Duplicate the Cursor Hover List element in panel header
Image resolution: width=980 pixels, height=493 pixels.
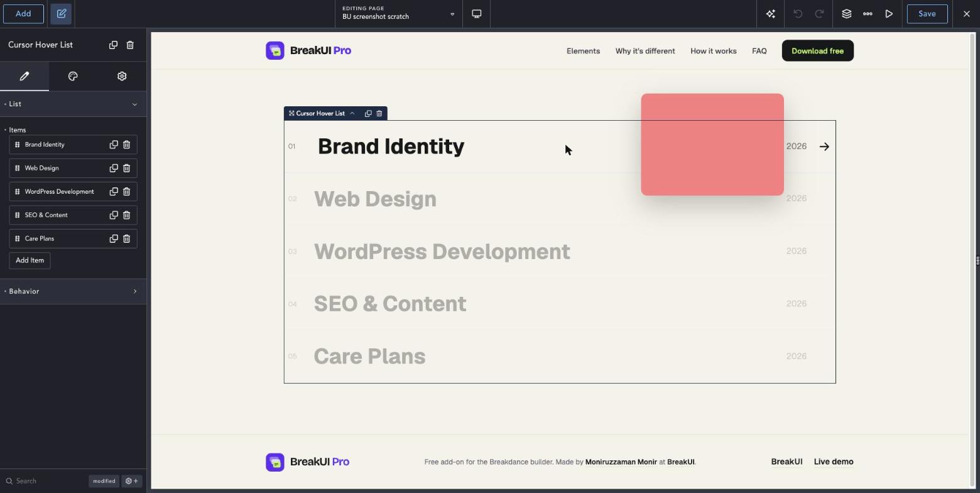(113, 45)
